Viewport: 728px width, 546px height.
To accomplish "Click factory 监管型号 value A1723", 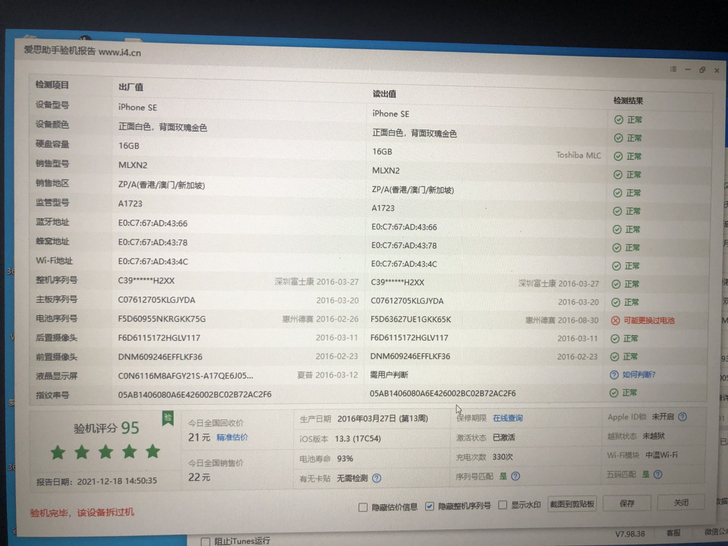I will click(130, 203).
